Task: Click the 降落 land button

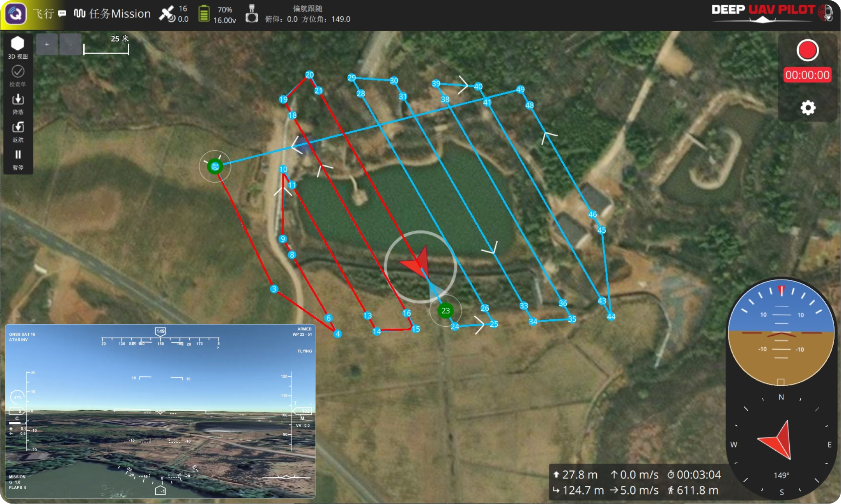Action: (18, 104)
